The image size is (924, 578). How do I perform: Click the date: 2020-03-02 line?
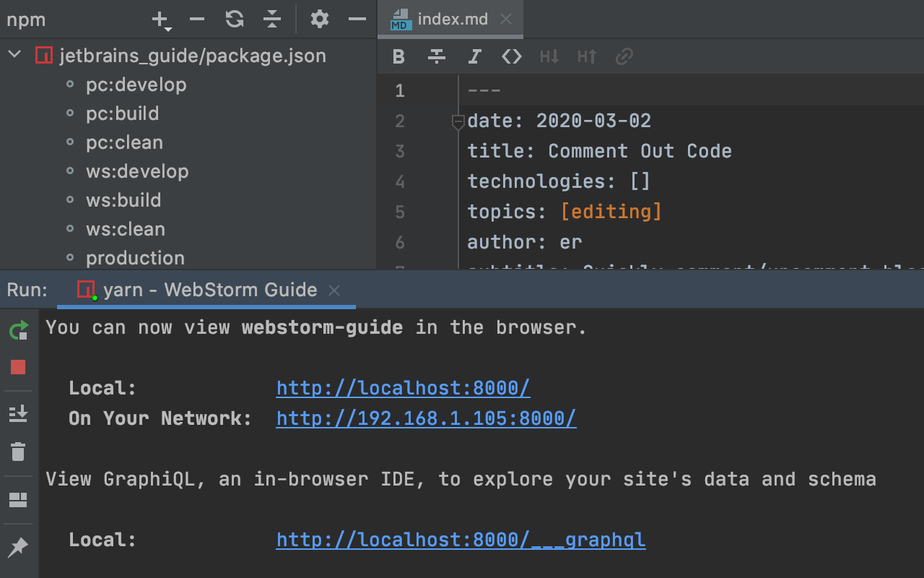tap(559, 121)
